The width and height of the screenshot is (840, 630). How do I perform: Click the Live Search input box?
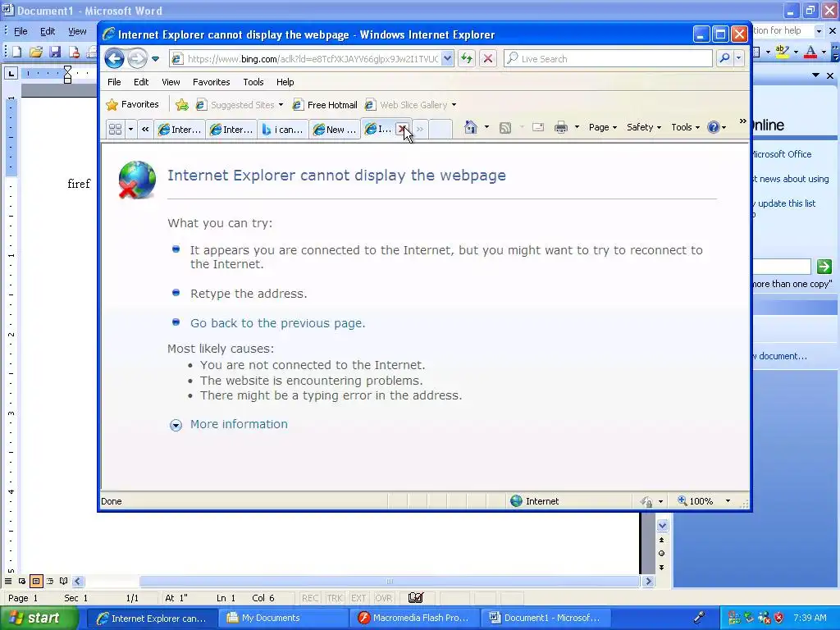point(608,59)
